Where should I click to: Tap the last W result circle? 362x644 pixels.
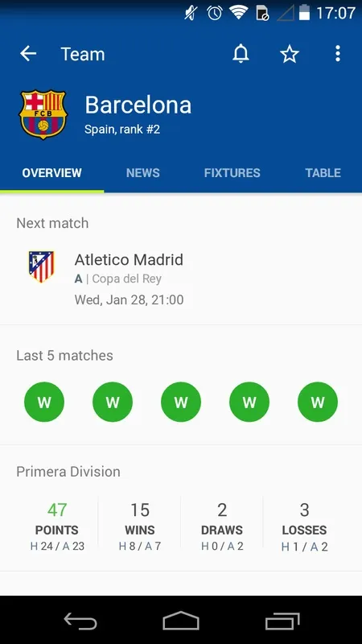coord(318,402)
